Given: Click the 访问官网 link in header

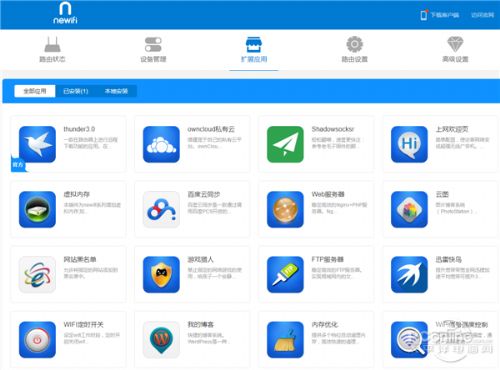Looking at the screenshot, I should click(482, 15).
